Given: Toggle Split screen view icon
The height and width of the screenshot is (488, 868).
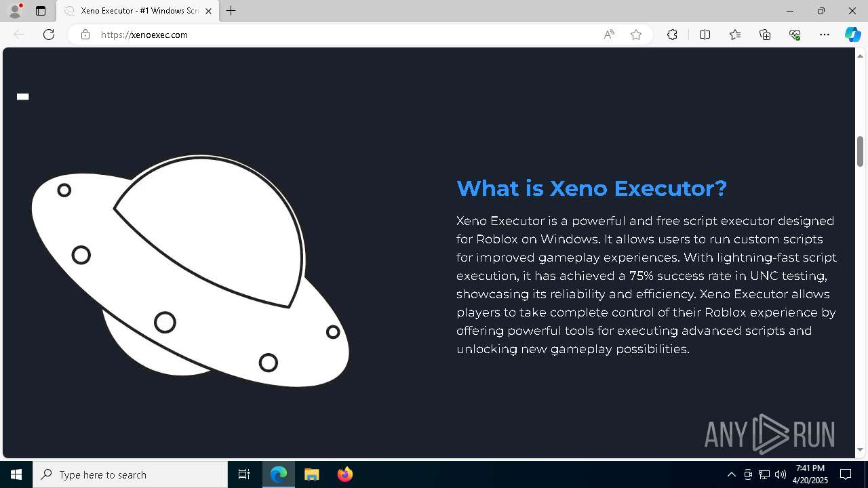Looking at the screenshot, I should click(x=705, y=35).
